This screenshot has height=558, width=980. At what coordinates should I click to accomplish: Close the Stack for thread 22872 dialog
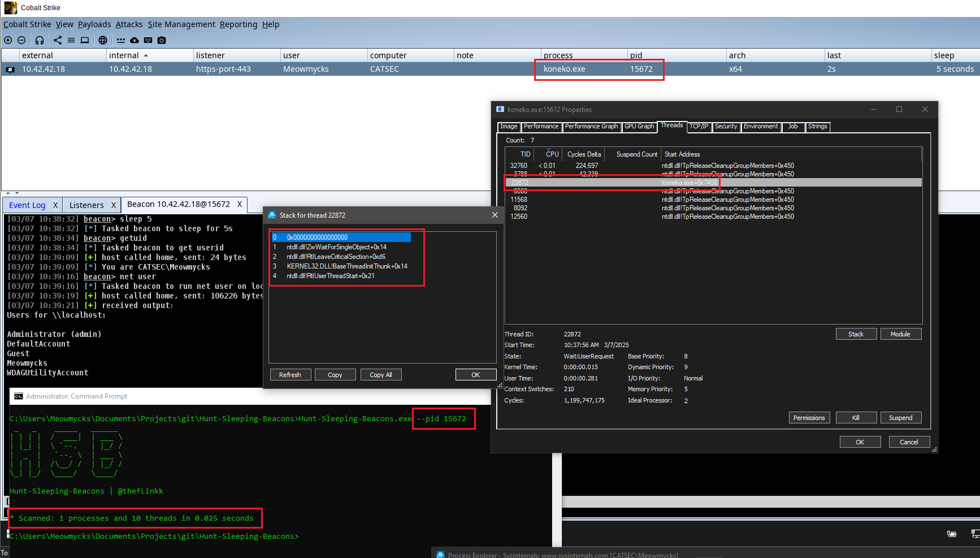point(495,215)
